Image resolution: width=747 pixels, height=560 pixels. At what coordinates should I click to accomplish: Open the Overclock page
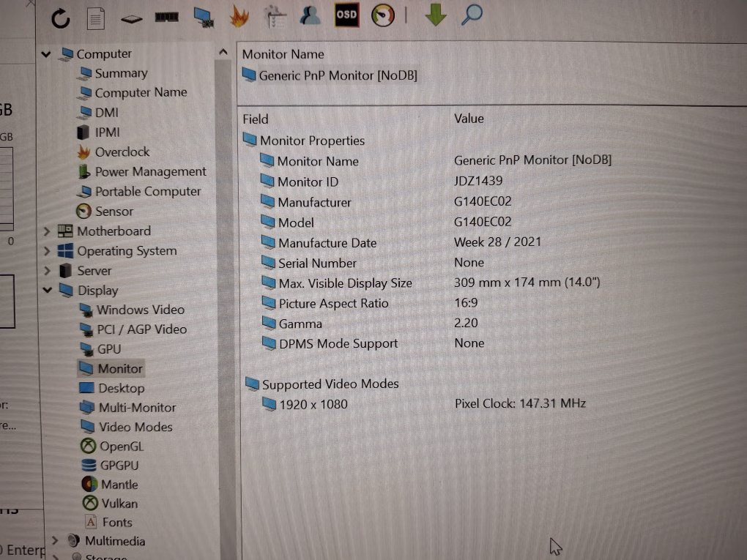click(114, 152)
